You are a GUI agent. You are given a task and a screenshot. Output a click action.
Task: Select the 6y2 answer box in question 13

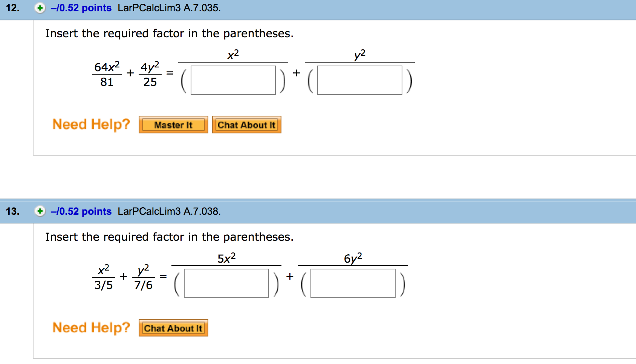click(352, 283)
